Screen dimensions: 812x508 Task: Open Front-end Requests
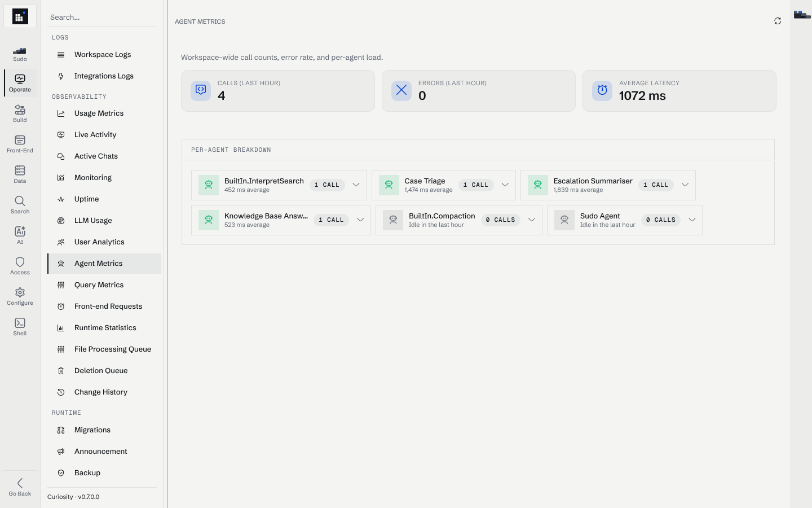[104, 306]
